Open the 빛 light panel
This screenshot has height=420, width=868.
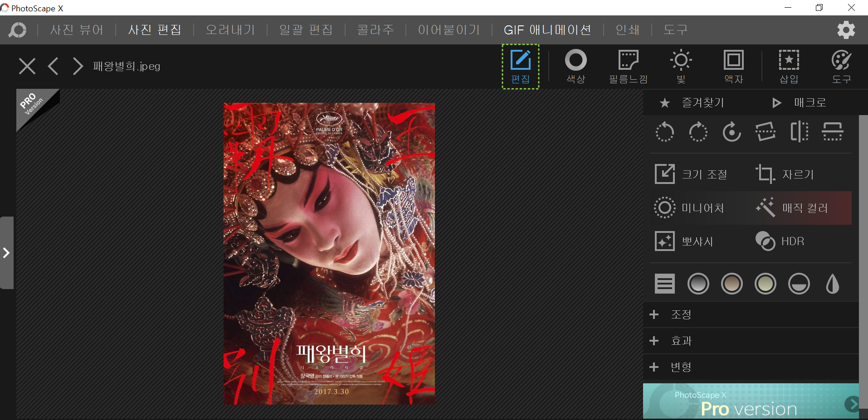[x=681, y=67]
